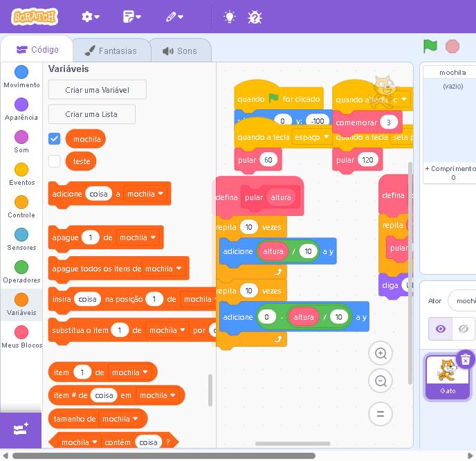The width and height of the screenshot is (476, 461).
Task: Click the add extension button
Action: pos(21,429)
